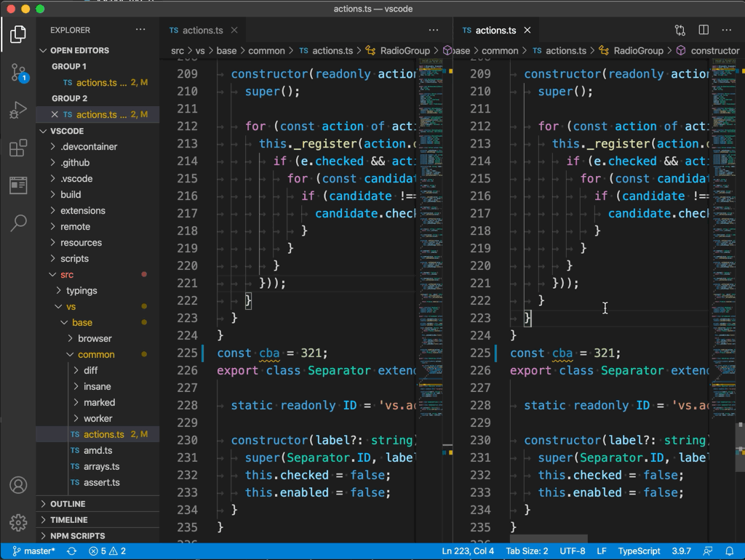Close the right group actions.ts tab
745x560 pixels.
click(527, 31)
